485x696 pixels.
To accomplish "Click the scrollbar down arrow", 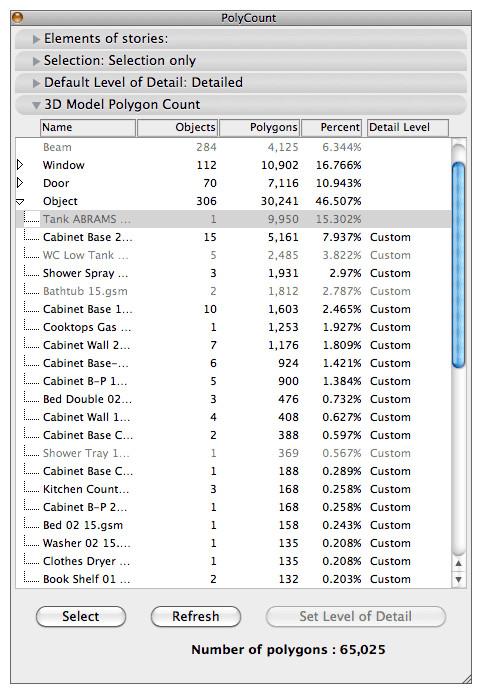I will [458, 580].
